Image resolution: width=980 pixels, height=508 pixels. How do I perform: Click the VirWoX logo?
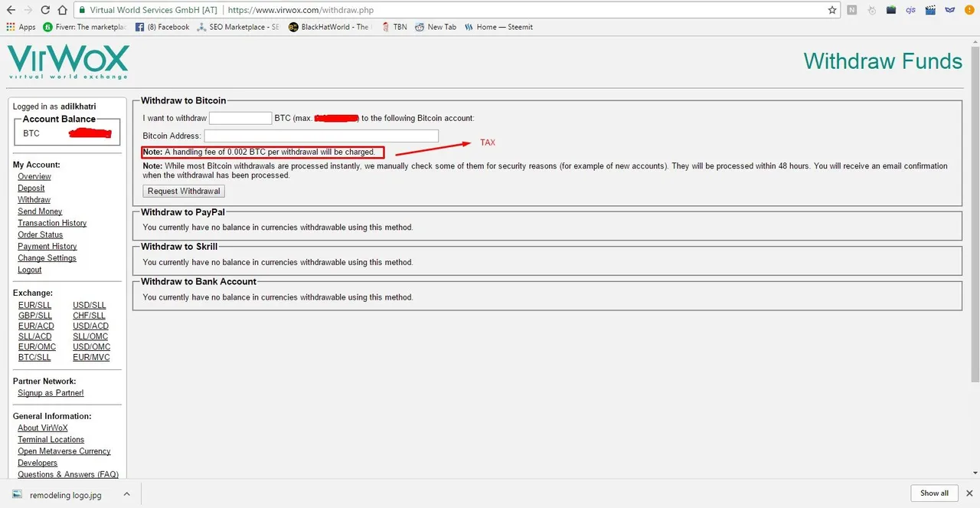67,62
